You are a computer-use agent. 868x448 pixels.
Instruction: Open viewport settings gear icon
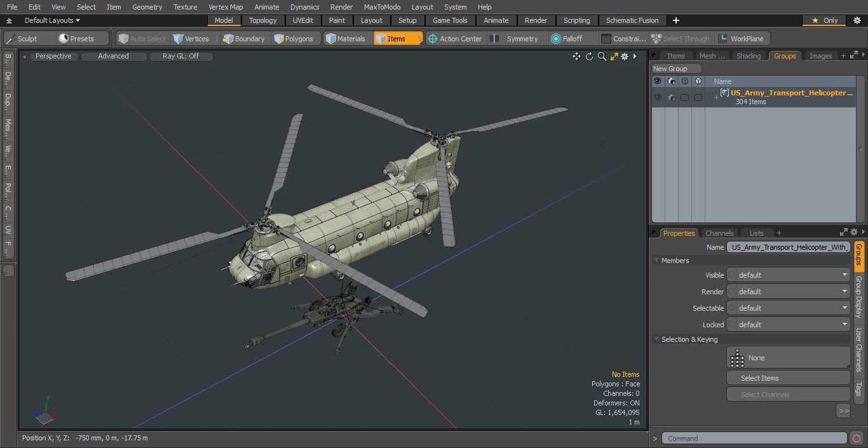tap(625, 57)
